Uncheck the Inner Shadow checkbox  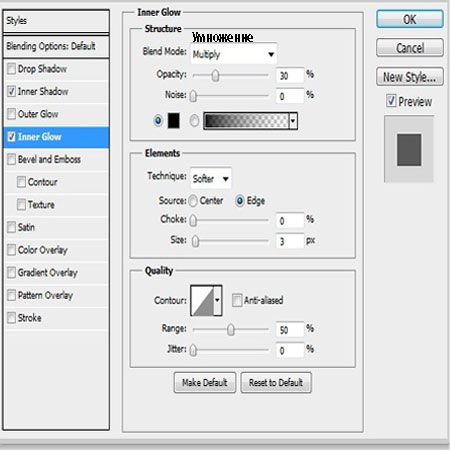[x=11, y=91]
